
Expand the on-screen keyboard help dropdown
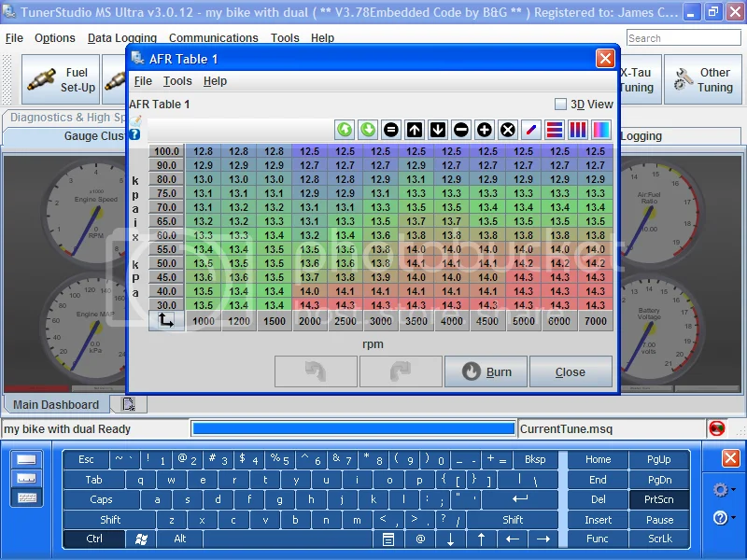(x=723, y=517)
